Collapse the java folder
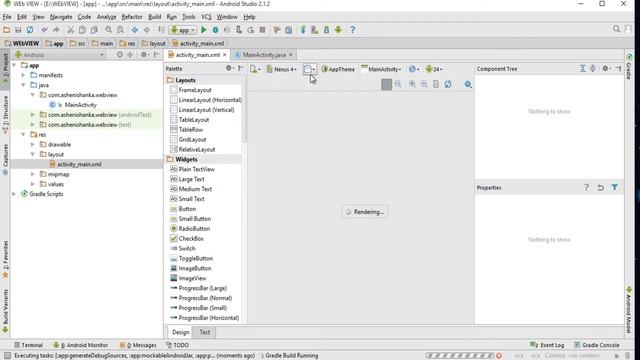640x360 pixels. pyautogui.click(x=23, y=85)
